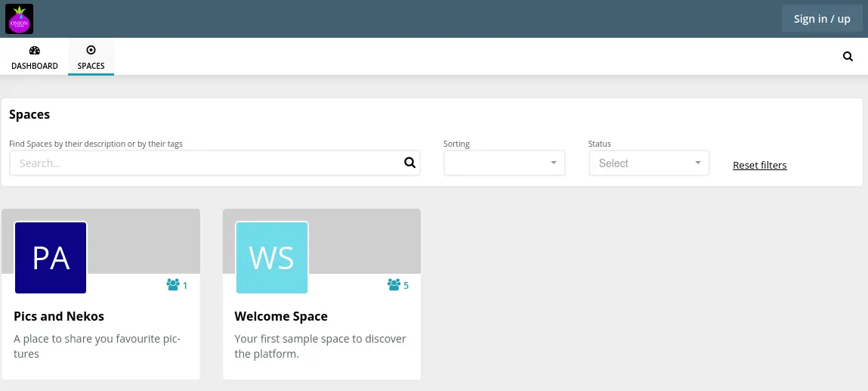Viewport: 868px width, 391px height.
Task: Click the top-right global search magnifier icon
Action: pyautogui.click(x=848, y=57)
